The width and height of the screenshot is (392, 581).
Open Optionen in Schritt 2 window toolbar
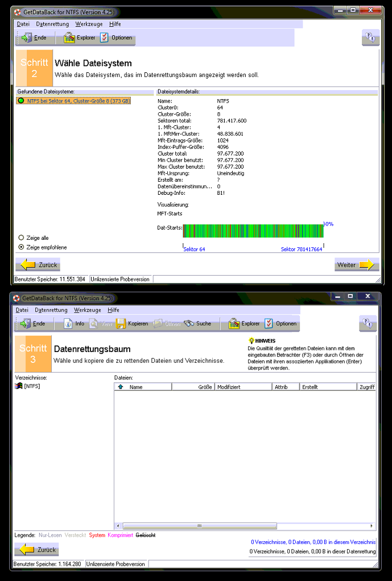pyautogui.click(x=116, y=38)
